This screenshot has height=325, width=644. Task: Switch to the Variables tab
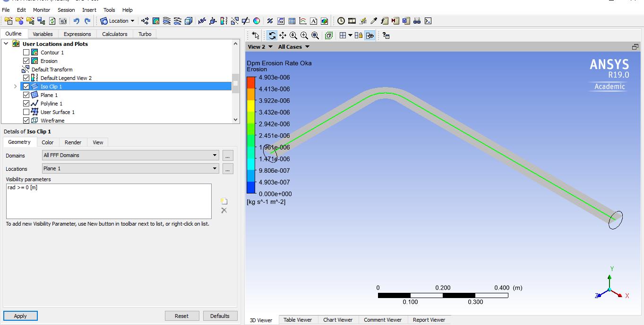(x=43, y=34)
